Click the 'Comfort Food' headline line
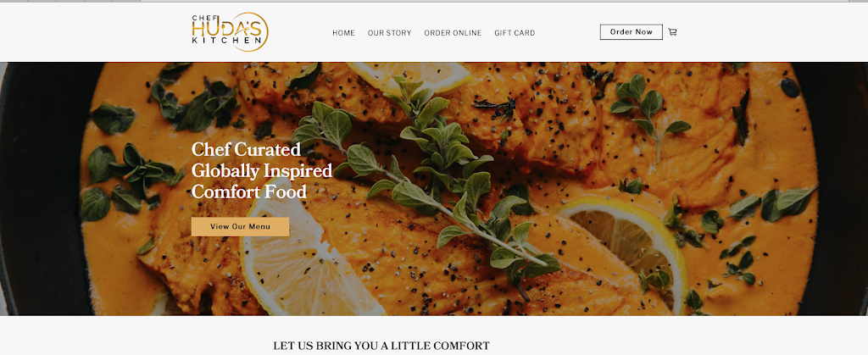This screenshot has width=868, height=355. click(249, 191)
